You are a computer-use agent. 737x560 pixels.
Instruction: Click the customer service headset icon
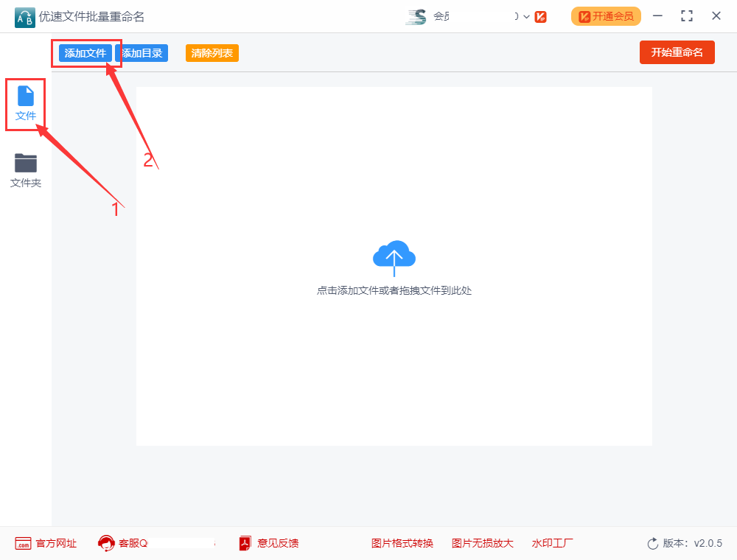tap(106, 544)
